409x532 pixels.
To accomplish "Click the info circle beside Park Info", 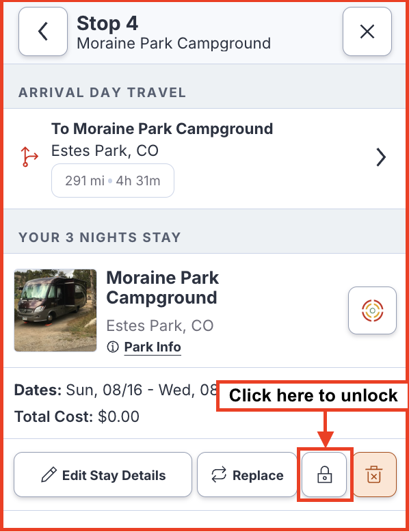I will pyautogui.click(x=113, y=347).
